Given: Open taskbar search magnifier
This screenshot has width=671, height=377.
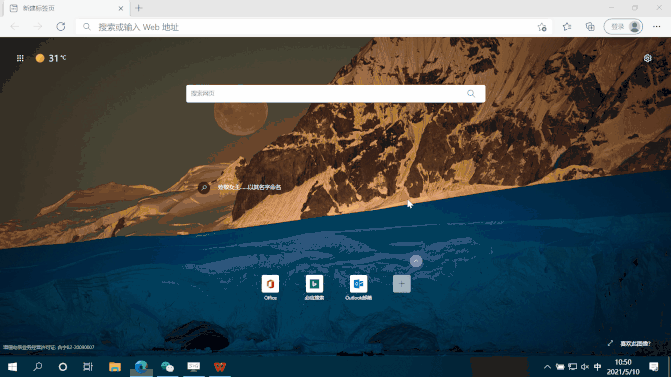Looking at the screenshot, I should tap(38, 367).
